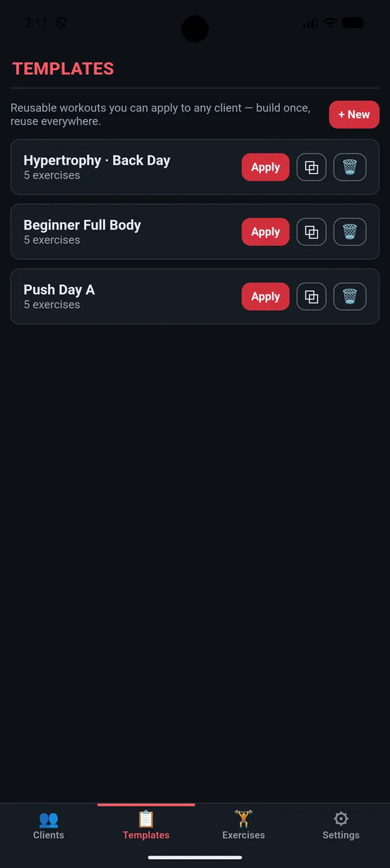
Task: Apply the Push Day A template
Action: [x=265, y=297]
